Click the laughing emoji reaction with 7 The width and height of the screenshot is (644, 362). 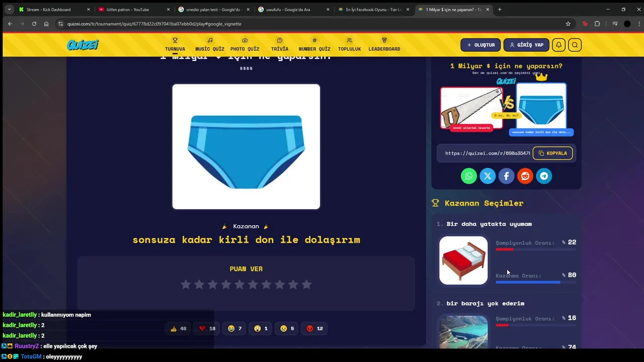point(234,328)
